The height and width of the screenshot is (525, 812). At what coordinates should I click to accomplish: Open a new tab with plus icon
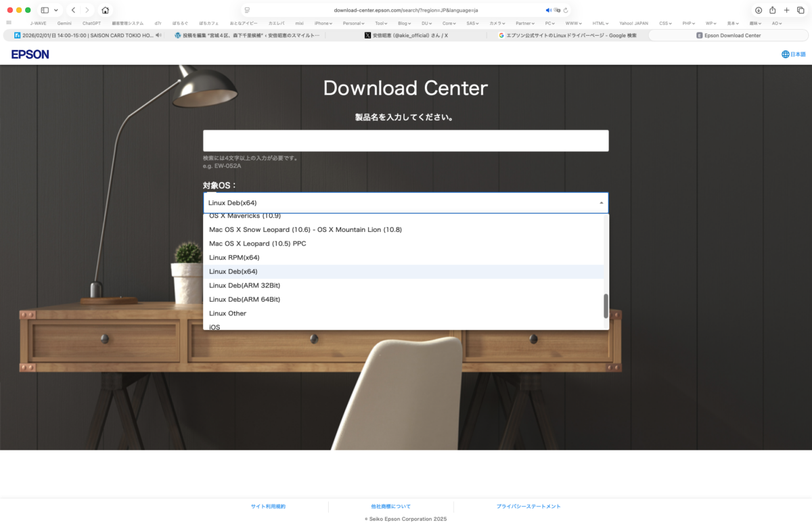(x=786, y=10)
